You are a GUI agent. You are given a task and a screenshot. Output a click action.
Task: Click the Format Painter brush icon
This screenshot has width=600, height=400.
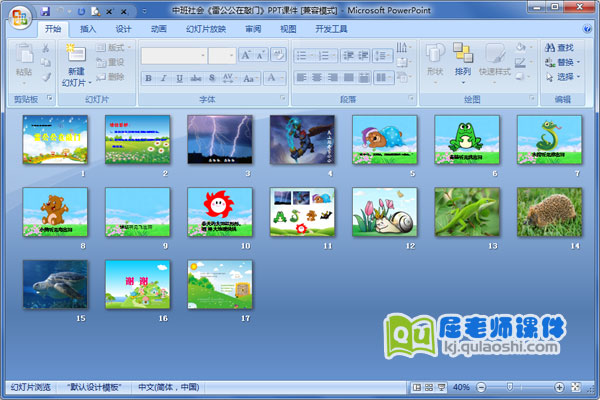coord(46,77)
